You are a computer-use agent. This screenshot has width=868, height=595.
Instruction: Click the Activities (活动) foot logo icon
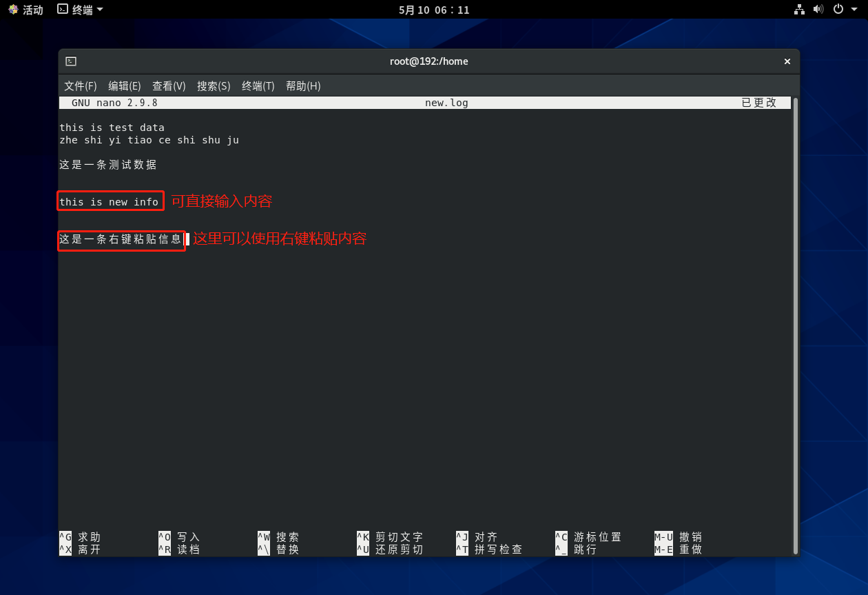pyautogui.click(x=13, y=10)
